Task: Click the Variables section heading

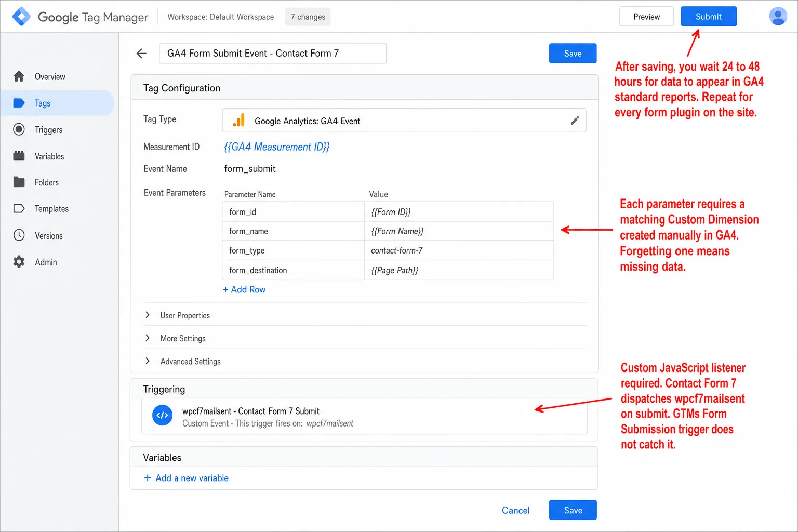Action: pyautogui.click(x=162, y=457)
